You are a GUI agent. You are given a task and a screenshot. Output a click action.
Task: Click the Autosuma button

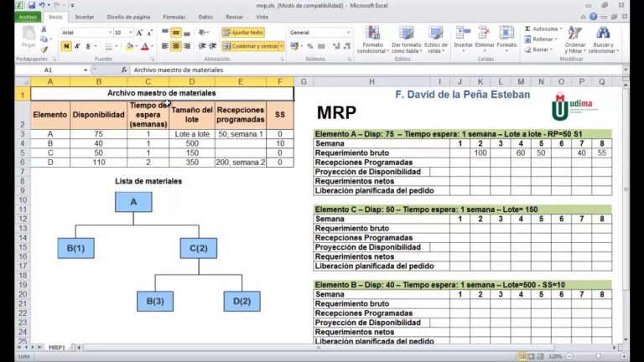(542, 28)
